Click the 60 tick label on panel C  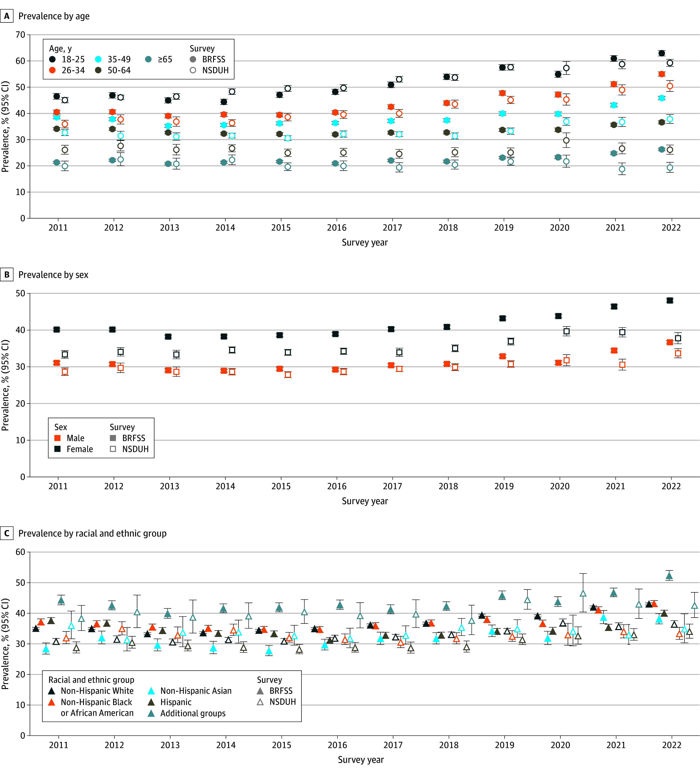20,552
